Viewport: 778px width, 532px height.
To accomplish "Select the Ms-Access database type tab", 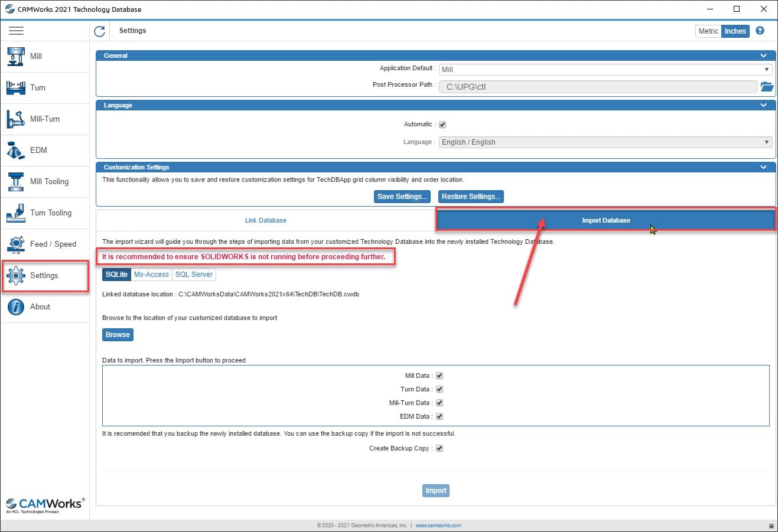I will pos(151,275).
